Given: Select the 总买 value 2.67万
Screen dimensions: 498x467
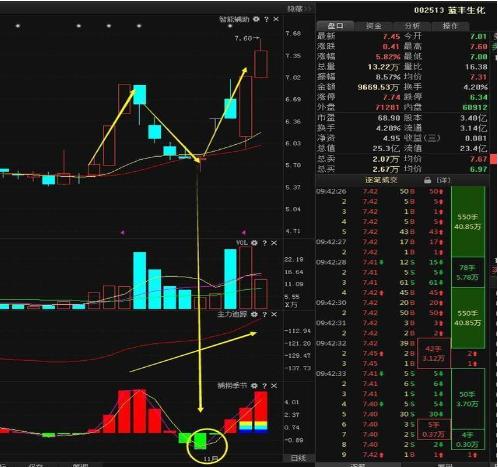Looking at the screenshot, I should [x=386, y=169].
